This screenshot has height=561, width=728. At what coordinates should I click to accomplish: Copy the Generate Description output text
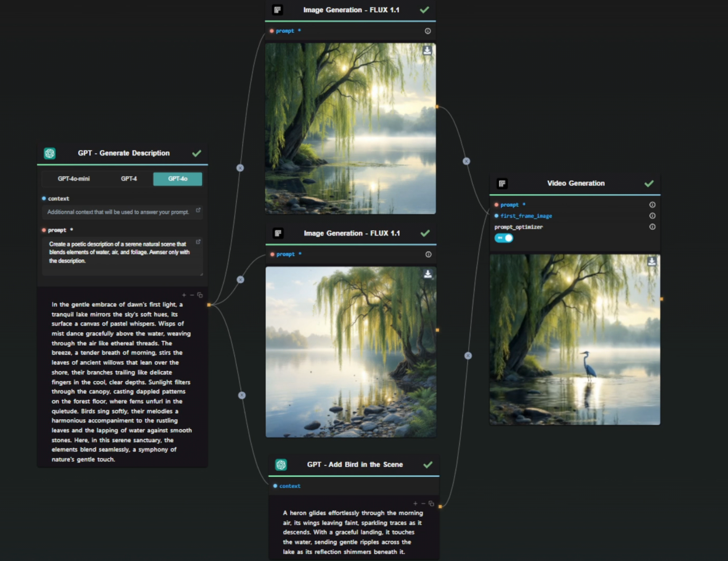(200, 295)
